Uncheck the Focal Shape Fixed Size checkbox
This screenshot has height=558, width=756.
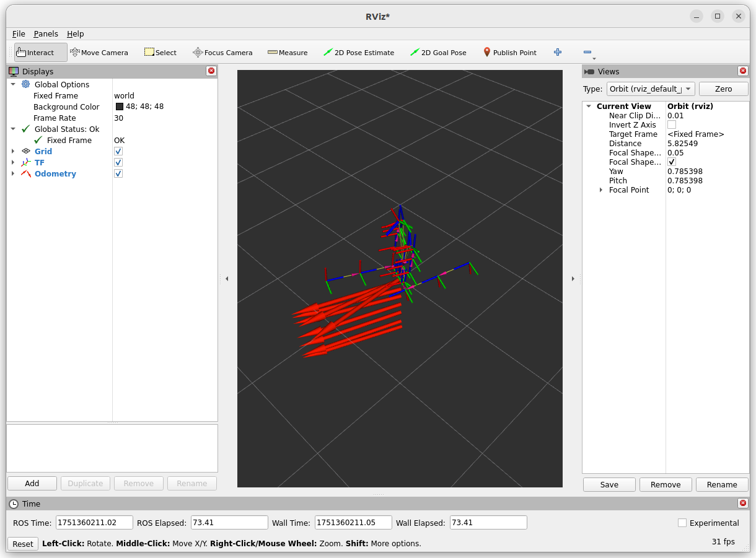pyautogui.click(x=672, y=162)
